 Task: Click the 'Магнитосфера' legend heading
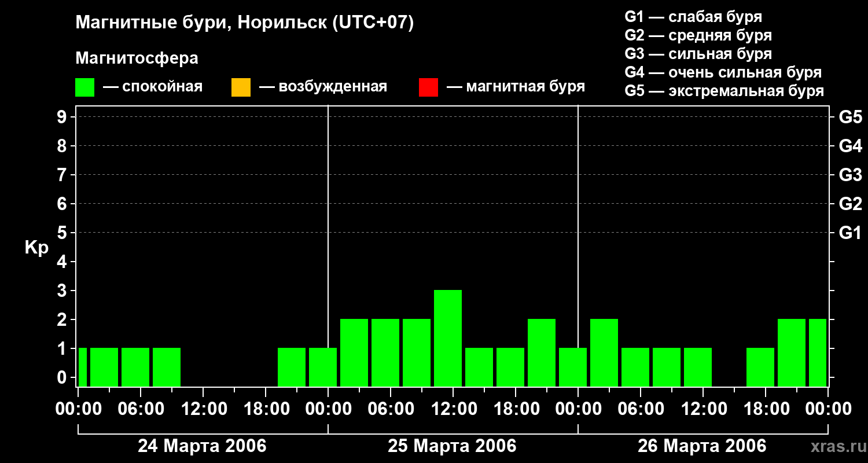point(137,58)
